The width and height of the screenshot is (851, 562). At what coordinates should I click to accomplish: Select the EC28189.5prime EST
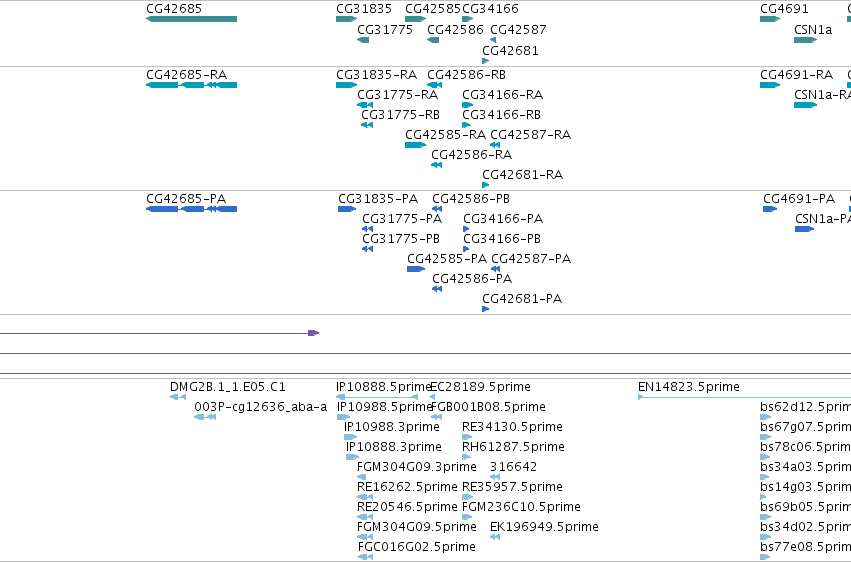coord(433,398)
